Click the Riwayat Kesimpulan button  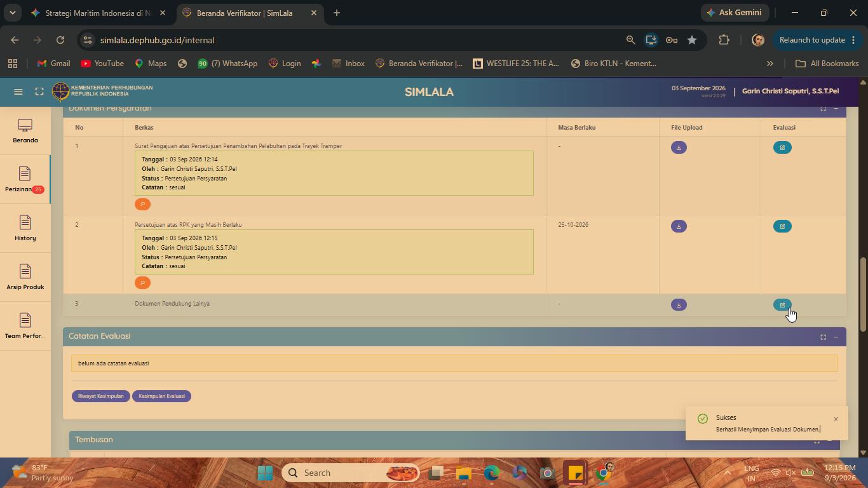[x=101, y=396]
